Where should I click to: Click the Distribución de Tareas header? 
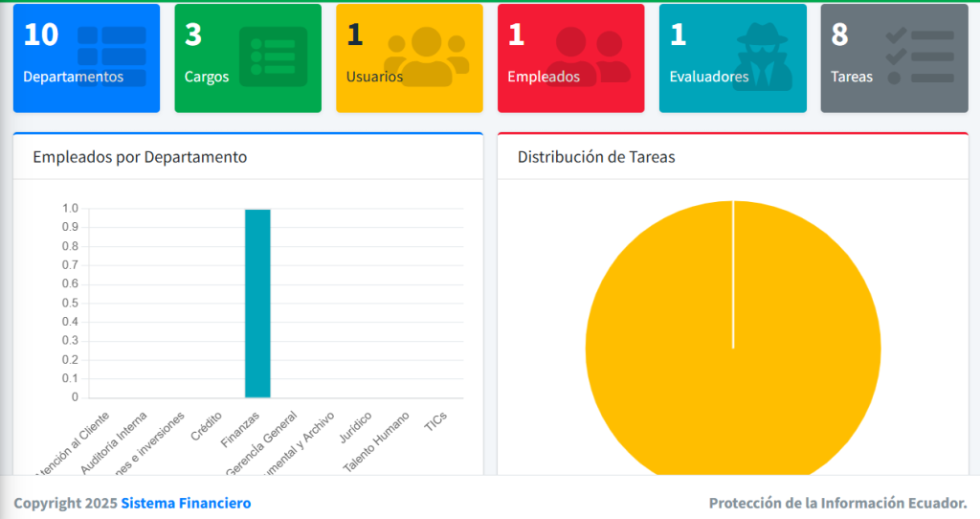[x=596, y=157]
